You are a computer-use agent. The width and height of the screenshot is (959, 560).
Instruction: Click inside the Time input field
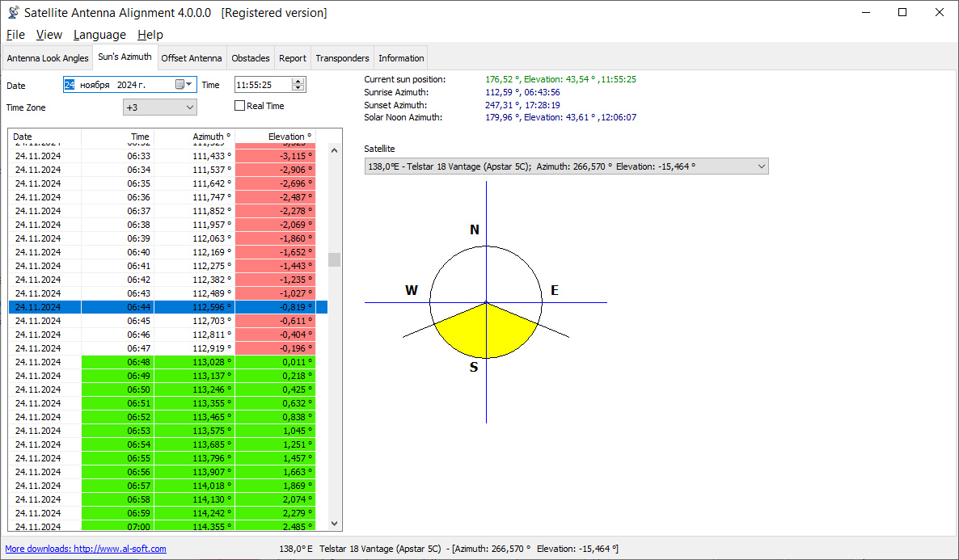click(260, 85)
